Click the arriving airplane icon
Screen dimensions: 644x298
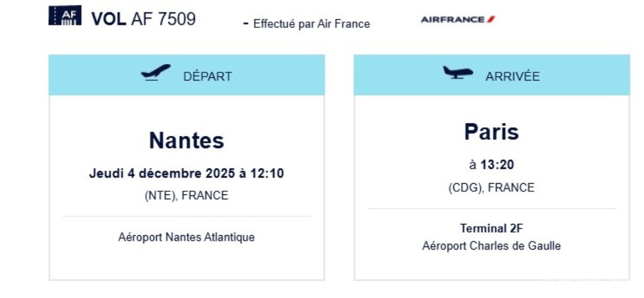(x=458, y=72)
